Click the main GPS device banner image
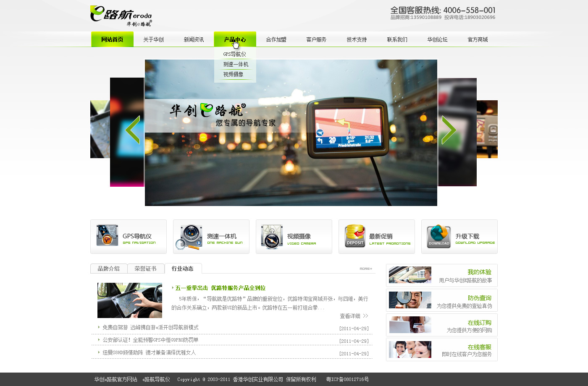This screenshot has height=386, width=588. pyautogui.click(x=291, y=133)
